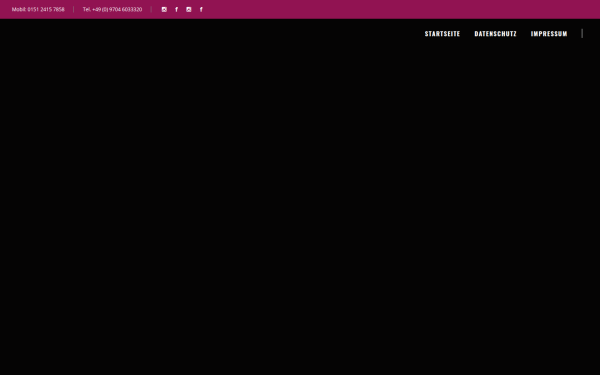
Task: Open the second Instagram icon in top bar
Action: coord(189,10)
